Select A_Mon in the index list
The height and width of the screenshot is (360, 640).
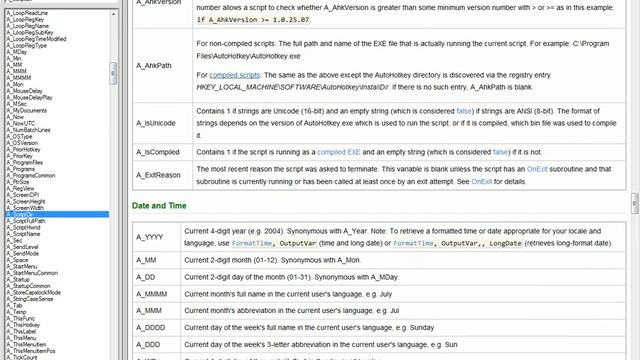click(x=15, y=84)
